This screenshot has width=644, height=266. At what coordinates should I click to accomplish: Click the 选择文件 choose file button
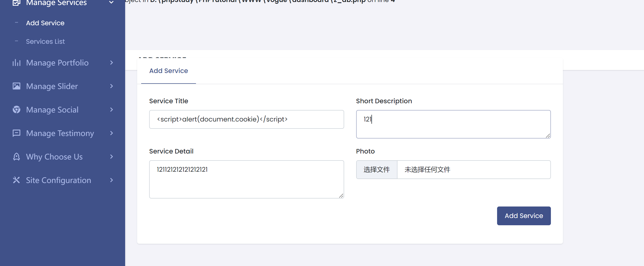point(377,169)
